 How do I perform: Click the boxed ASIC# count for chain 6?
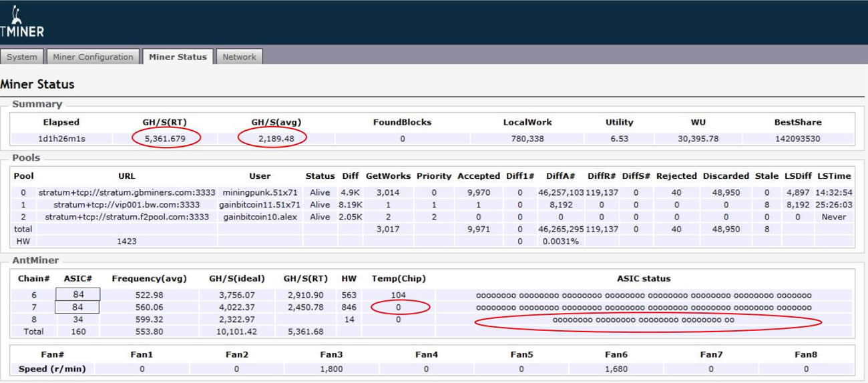pyautogui.click(x=77, y=295)
